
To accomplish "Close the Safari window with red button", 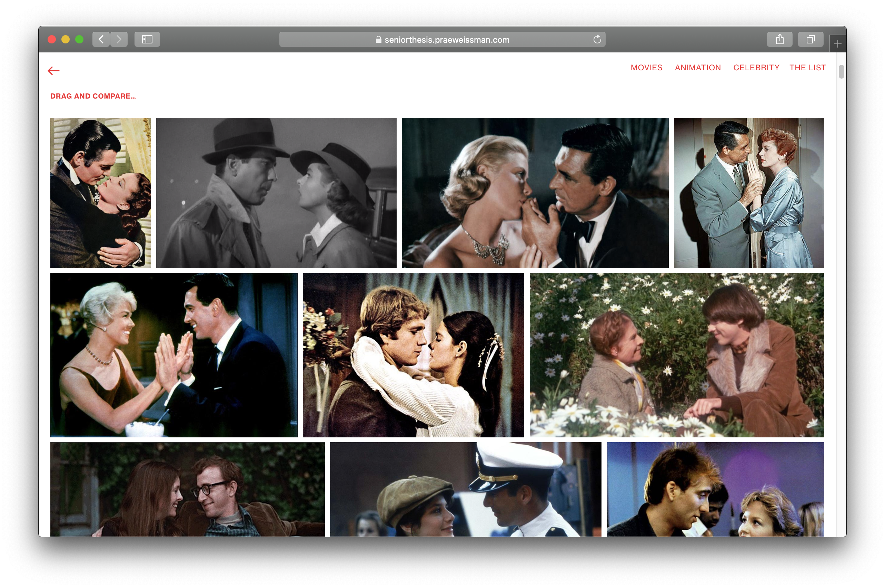I will coord(52,39).
